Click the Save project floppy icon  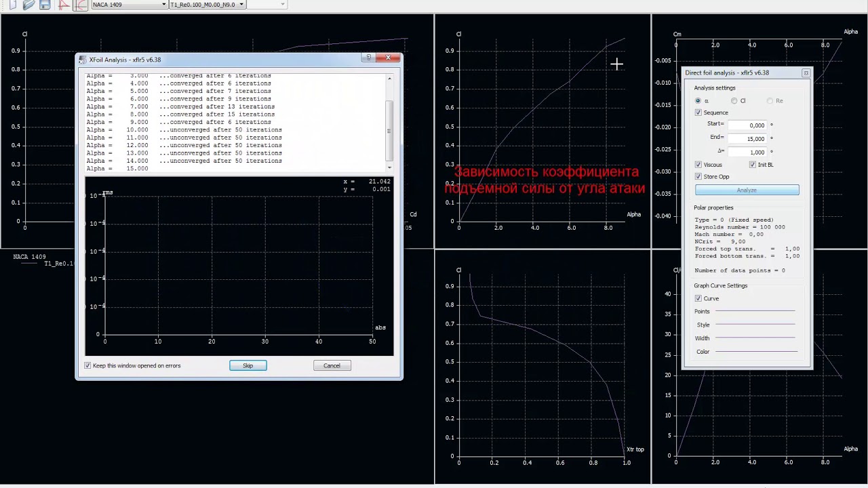45,4
